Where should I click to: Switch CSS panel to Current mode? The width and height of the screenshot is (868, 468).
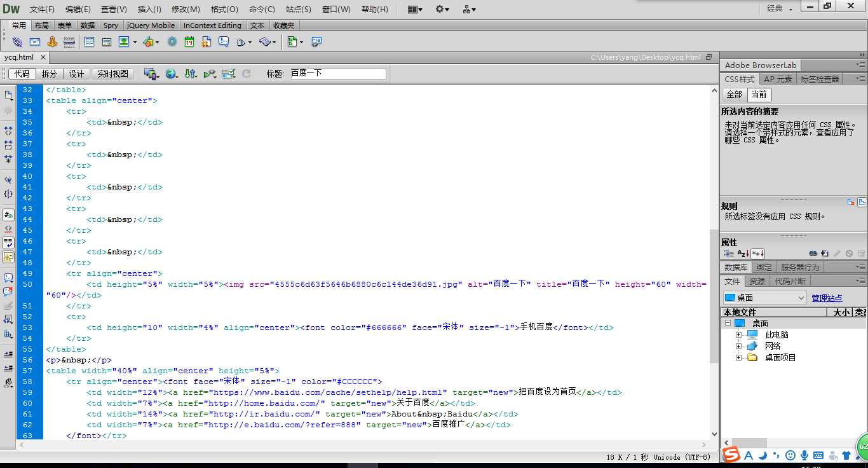759,94
